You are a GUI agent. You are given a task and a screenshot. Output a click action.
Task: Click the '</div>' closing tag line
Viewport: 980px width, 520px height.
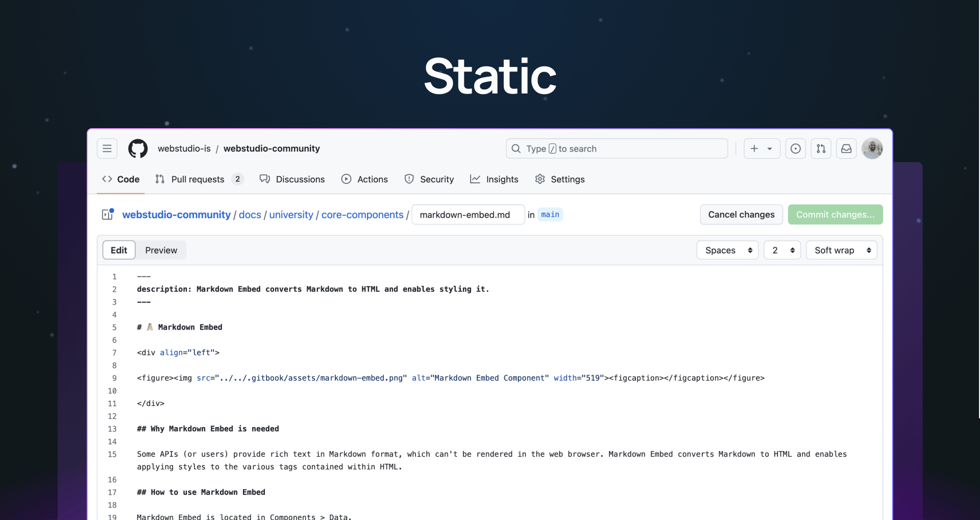pos(151,404)
